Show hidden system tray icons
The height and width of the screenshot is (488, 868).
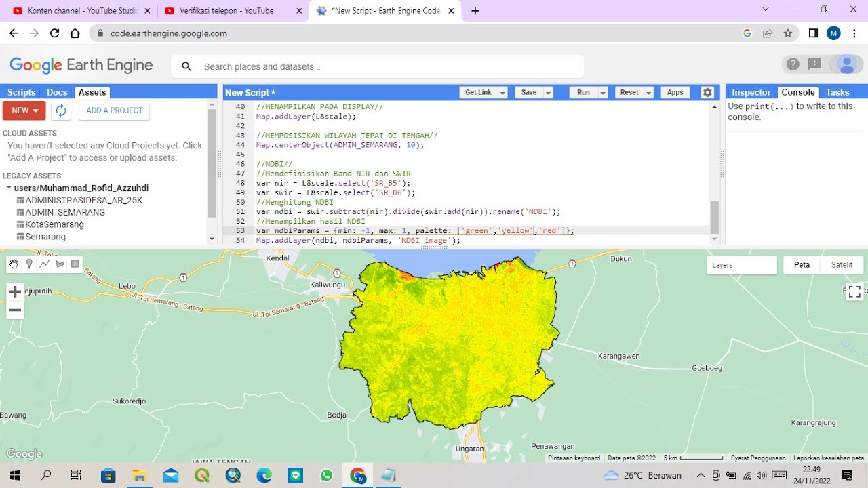pyautogui.click(x=701, y=475)
